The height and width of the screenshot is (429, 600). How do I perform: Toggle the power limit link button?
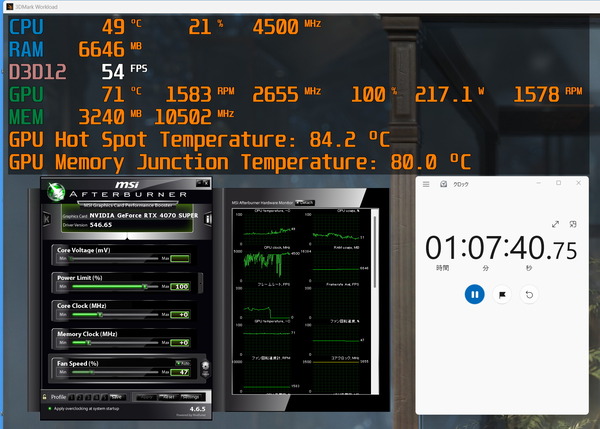(200, 283)
